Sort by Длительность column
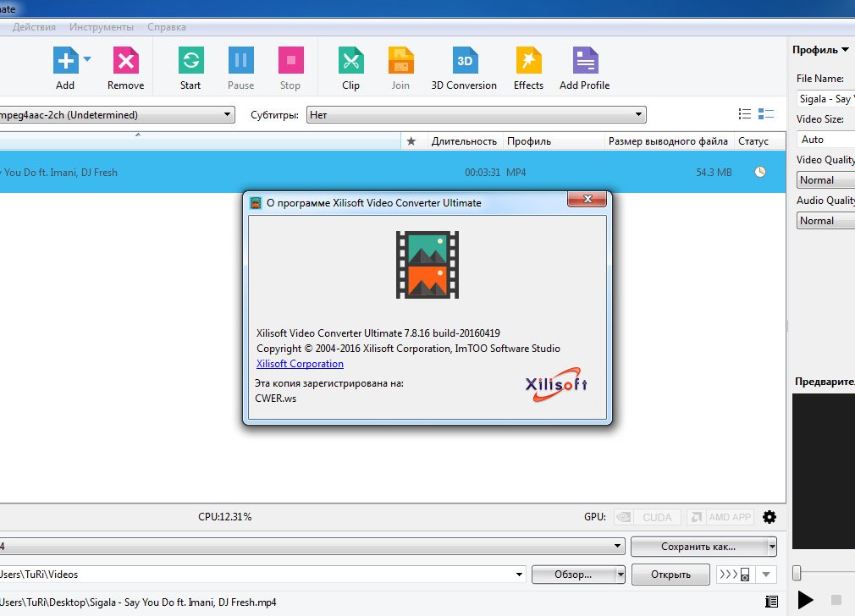 pos(464,141)
